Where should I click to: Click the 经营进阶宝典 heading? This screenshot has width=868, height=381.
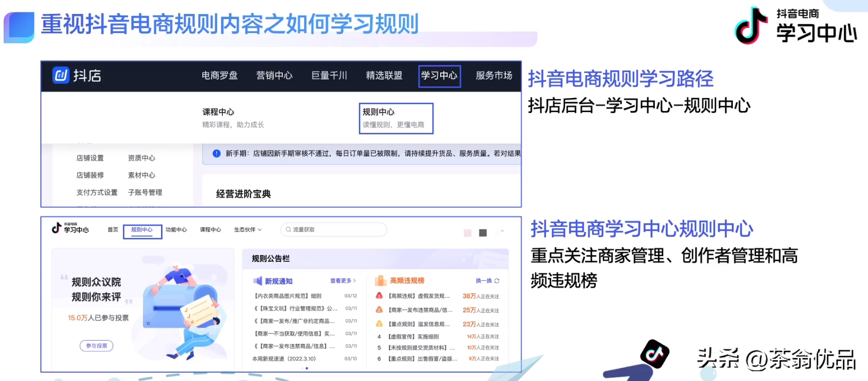pos(244,194)
